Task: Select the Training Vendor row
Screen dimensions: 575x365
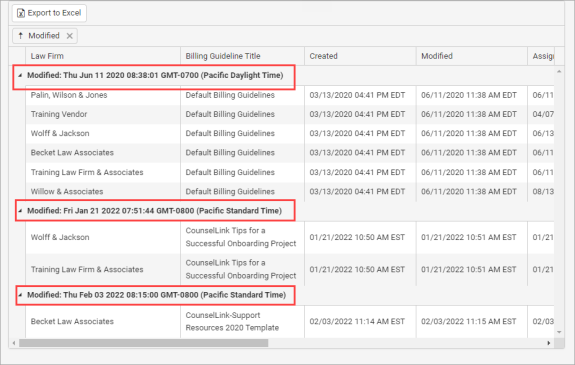Action: pos(290,114)
